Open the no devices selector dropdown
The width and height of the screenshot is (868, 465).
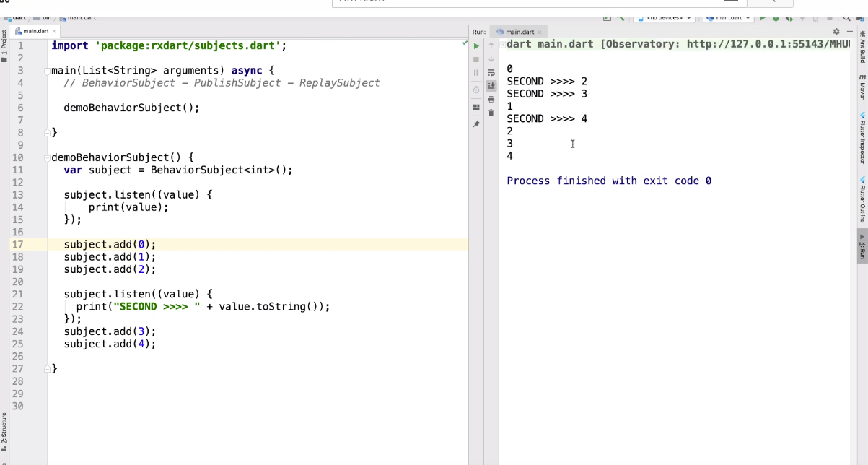click(x=664, y=17)
